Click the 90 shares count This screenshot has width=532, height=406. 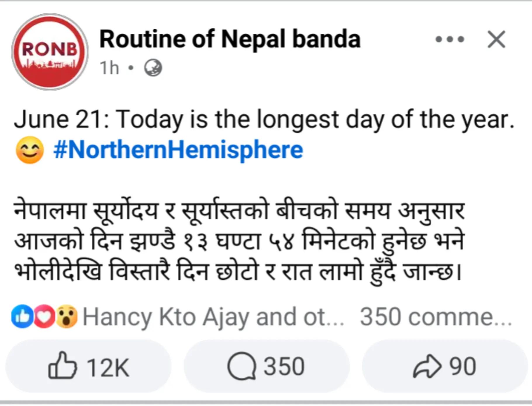pos(463,366)
